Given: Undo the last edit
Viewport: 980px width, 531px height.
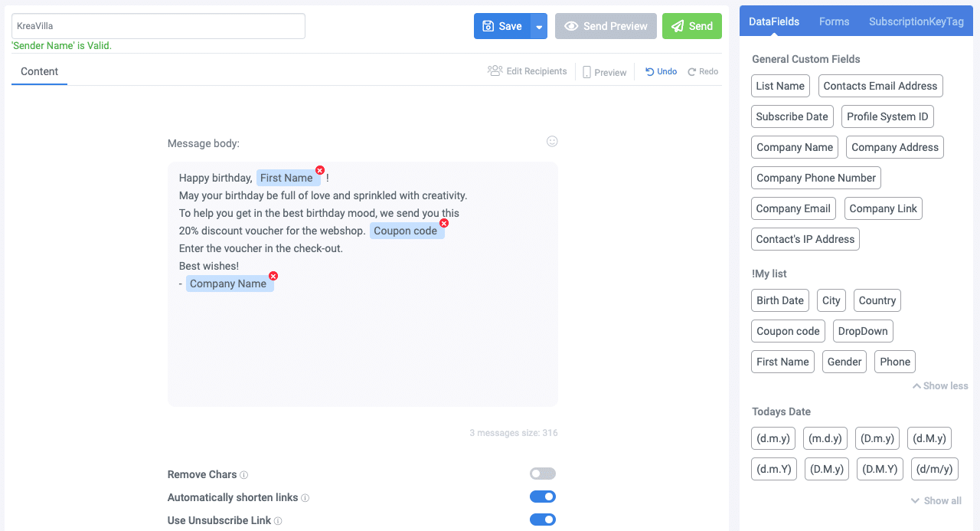Looking at the screenshot, I should [661, 71].
